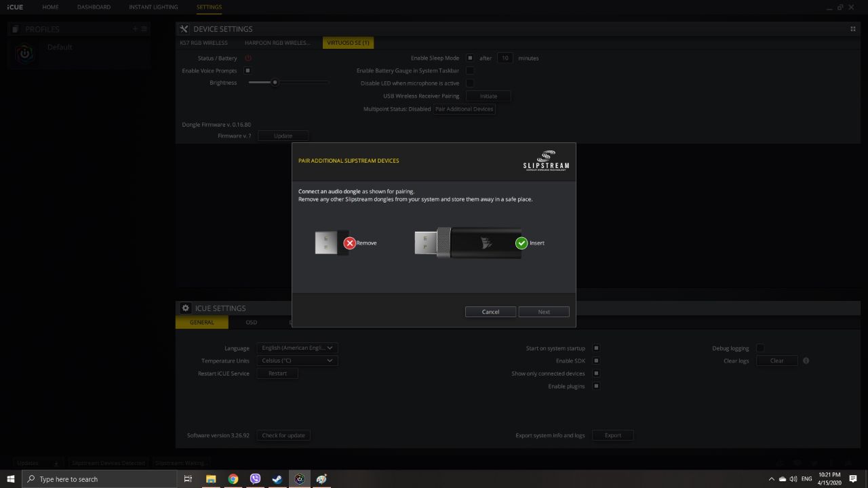Click Export system info and logs
This screenshot has height=488, width=868.
click(613, 435)
